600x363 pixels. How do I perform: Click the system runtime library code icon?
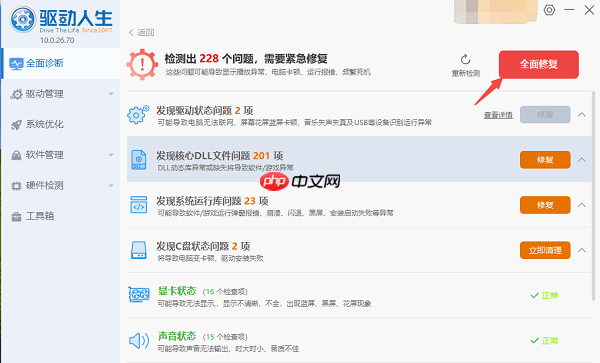[139, 205]
